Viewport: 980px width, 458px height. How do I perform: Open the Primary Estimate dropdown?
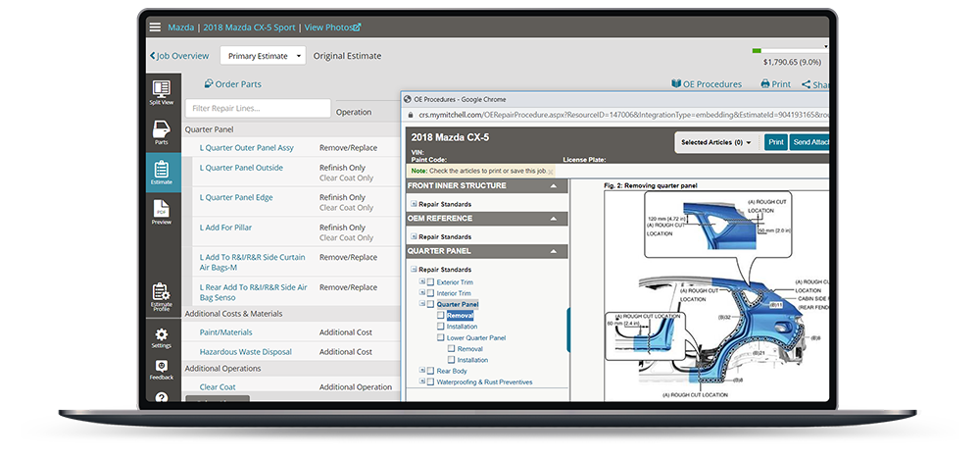tap(263, 56)
